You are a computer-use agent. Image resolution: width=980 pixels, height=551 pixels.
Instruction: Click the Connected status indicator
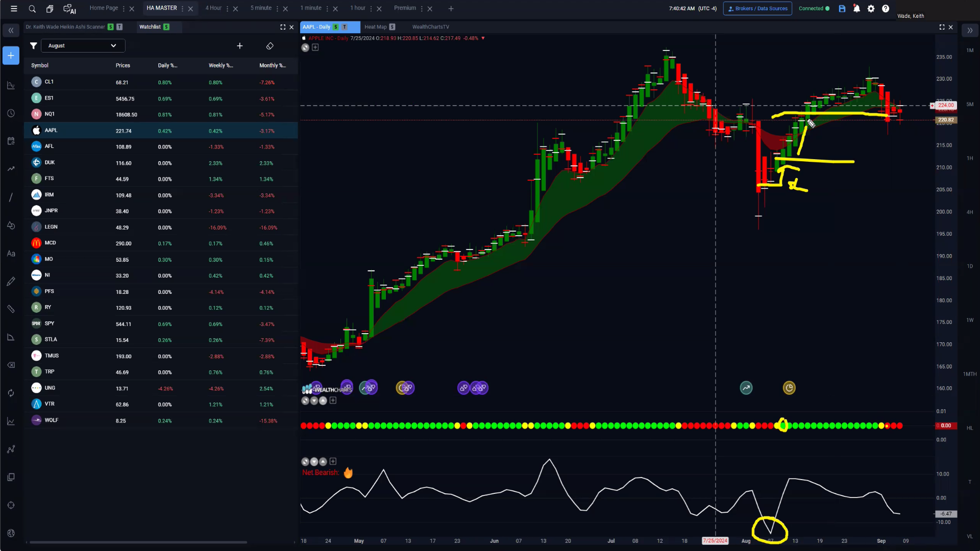pos(814,9)
